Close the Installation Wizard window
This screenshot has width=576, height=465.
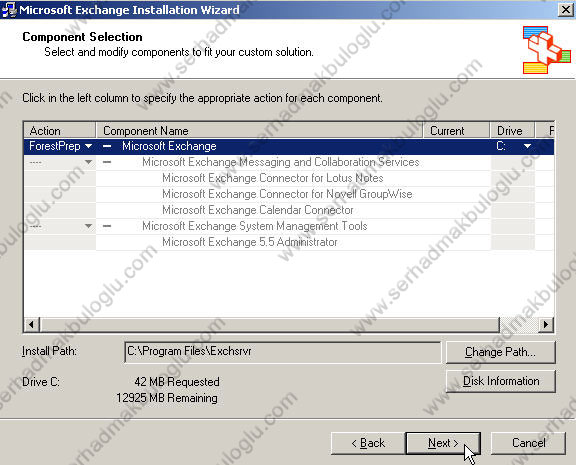click(x=566, y=10)
